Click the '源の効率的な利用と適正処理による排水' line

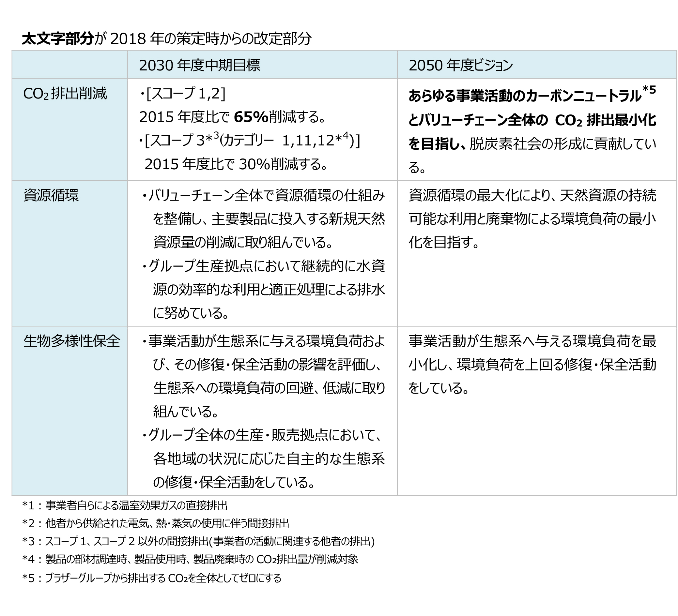pos(269,290)
